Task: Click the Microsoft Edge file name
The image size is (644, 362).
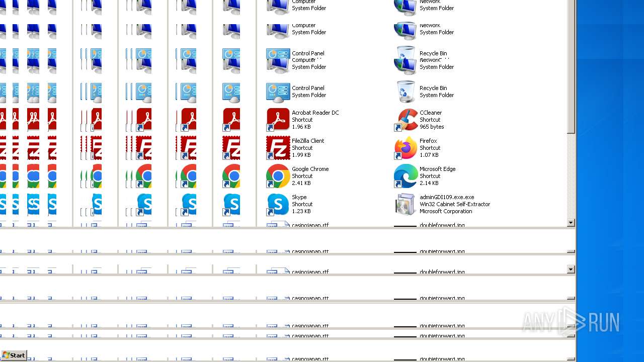Action: pyautogui.click(x=438, y=169)
